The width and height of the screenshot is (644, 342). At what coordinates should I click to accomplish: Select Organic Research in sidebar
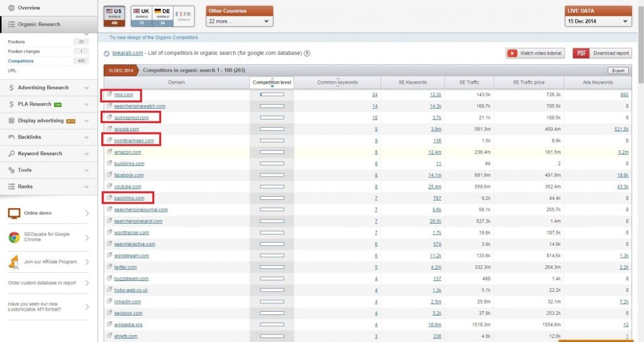coord(49,25)
